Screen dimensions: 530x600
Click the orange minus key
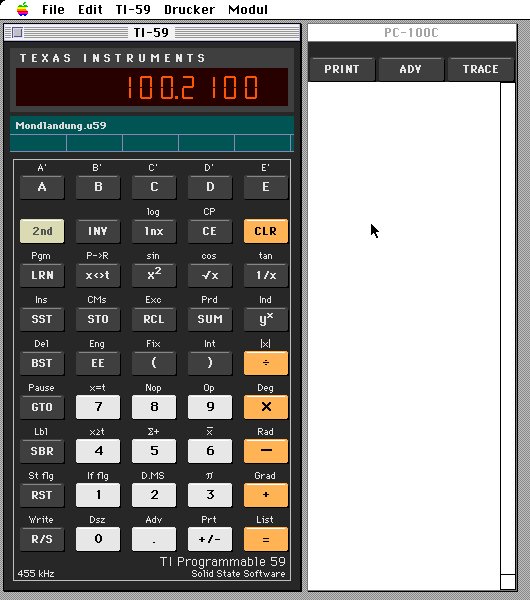(x=266, y=451)
